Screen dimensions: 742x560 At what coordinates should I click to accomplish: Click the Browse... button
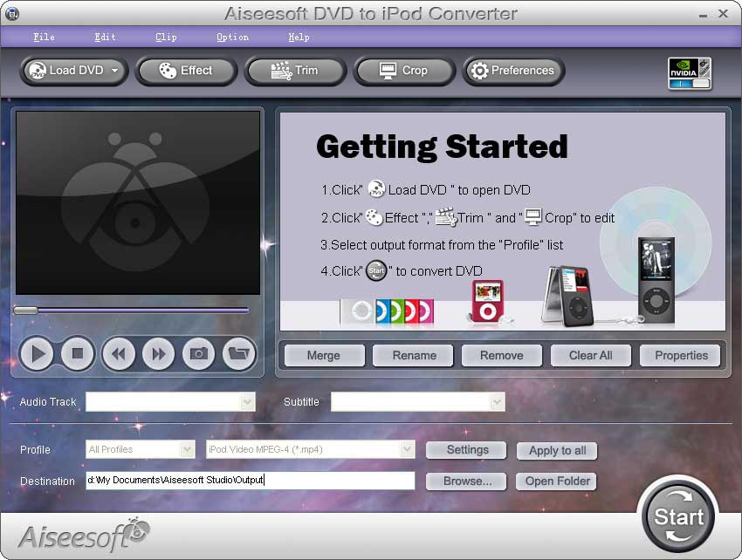467,481
